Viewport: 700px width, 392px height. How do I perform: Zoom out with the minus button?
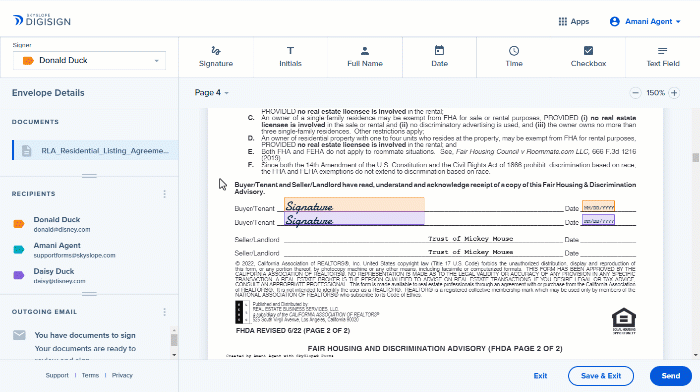635,93
